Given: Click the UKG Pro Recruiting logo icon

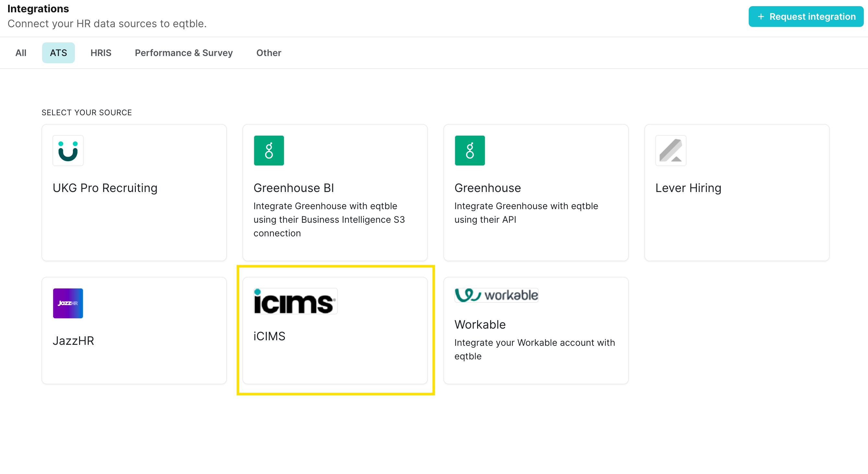Looking at the screenshot, I should click(68, 151).
